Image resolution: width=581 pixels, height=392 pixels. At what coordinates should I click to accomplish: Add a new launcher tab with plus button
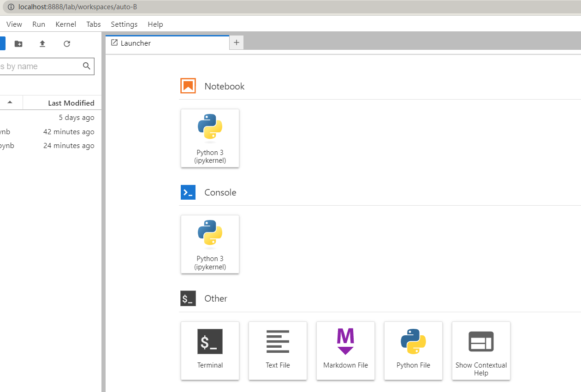click(237, 43)
